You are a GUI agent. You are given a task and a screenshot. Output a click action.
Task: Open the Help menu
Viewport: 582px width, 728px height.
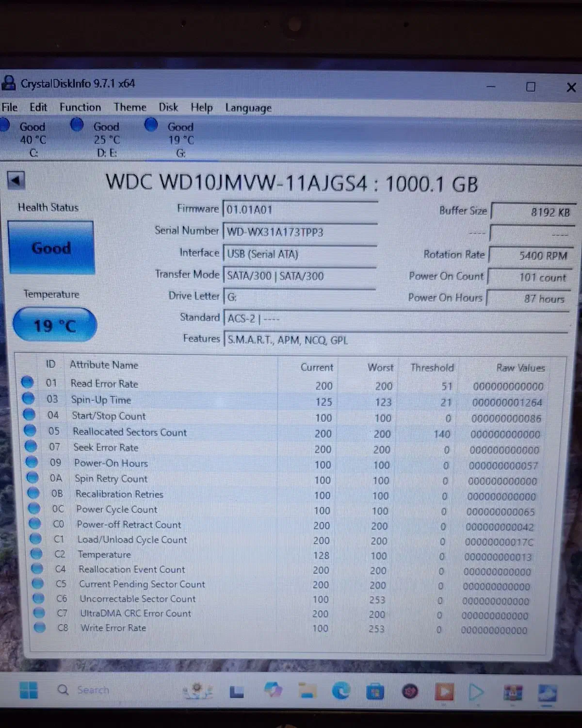[202, 108]
